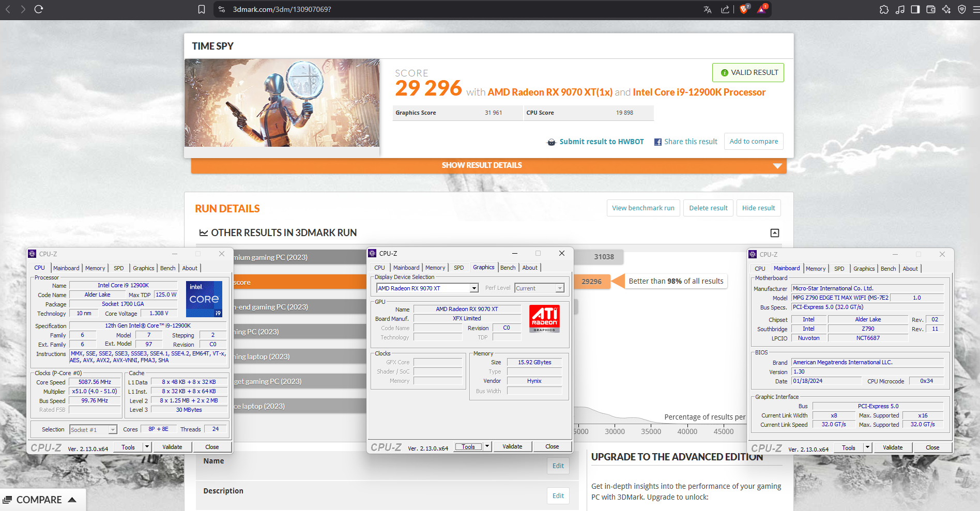Open site settings icon beside the URL

tap(222, 9)
